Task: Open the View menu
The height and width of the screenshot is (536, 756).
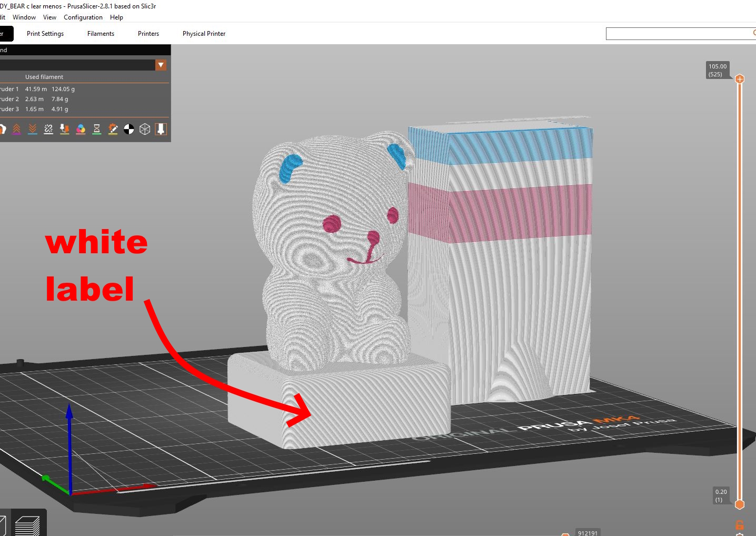Action: coord(49,17)
